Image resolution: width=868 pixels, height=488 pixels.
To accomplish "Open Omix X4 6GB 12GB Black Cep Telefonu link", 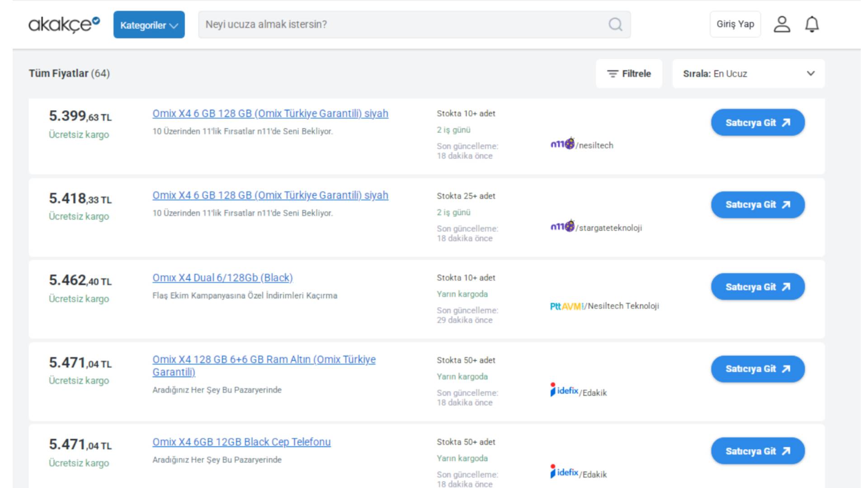I will [x=241, y=442].
